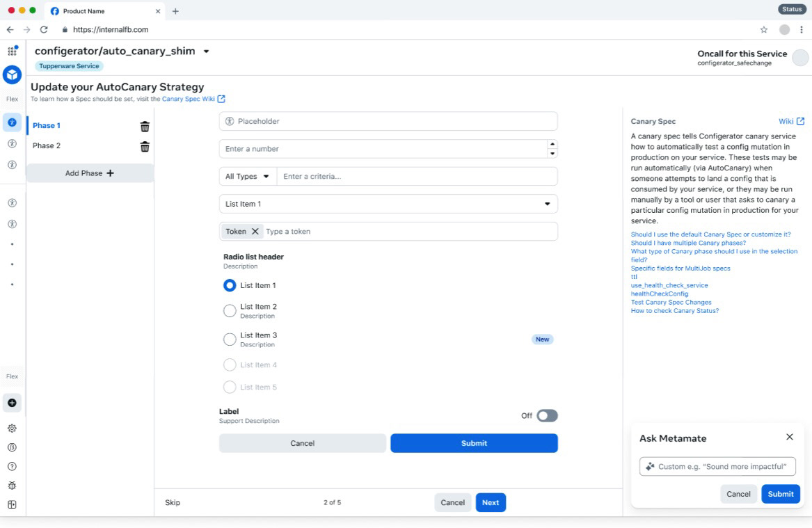Viewport: 812px width, 528px height.
Task: Increase number with up stepper arrow
Action: [x=552, y=145]
